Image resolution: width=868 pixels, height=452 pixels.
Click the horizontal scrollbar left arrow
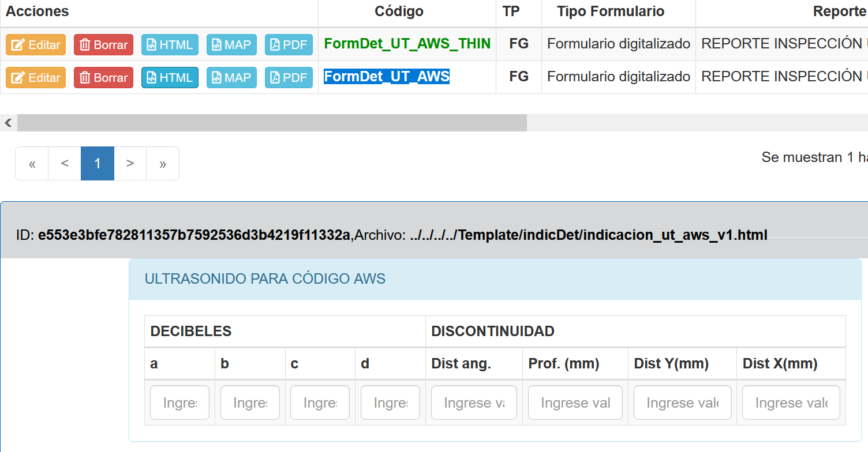pos(8,123)
